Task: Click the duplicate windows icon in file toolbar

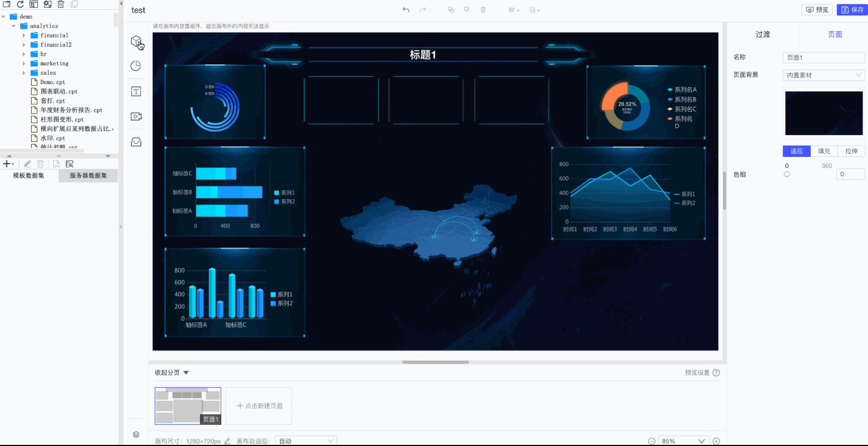Action: [74, 4]
